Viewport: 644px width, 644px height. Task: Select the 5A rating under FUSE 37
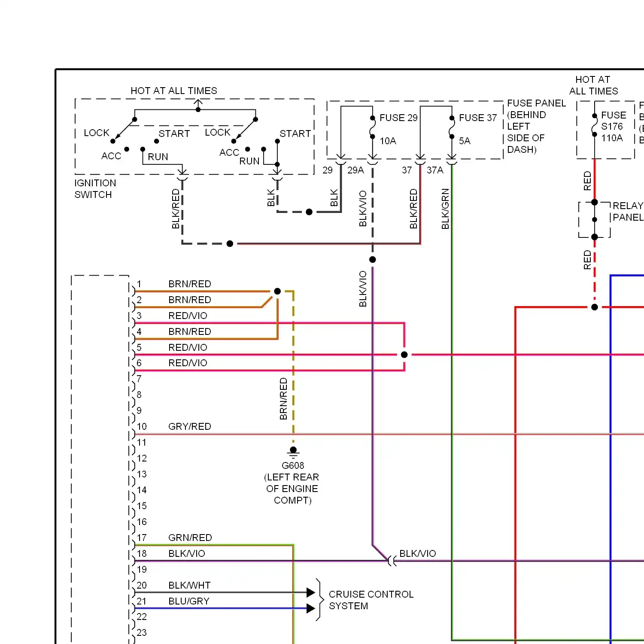(x=465, y=141)
